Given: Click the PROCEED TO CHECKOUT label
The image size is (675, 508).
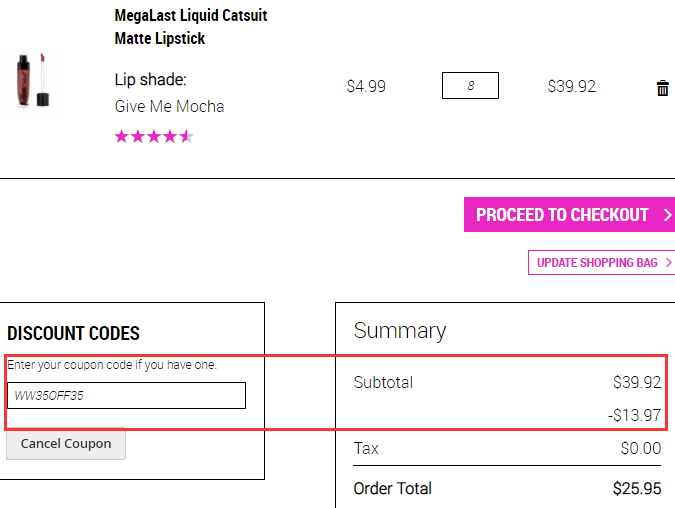Looking at the screenshot, I should 562,214.
